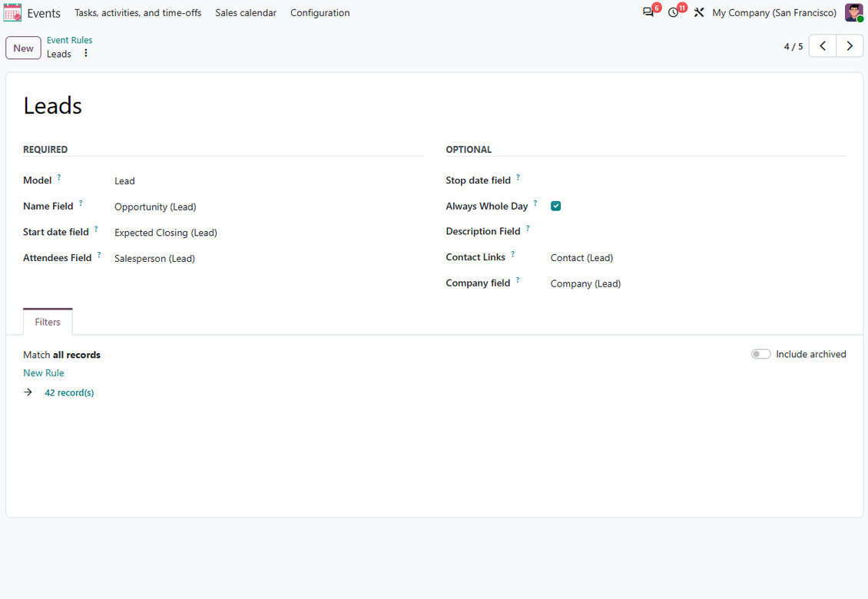The width and height of the screenshot is (868, 599).
Task: Show help tooltip for Contact Links
Action: (x=512, y=254)
